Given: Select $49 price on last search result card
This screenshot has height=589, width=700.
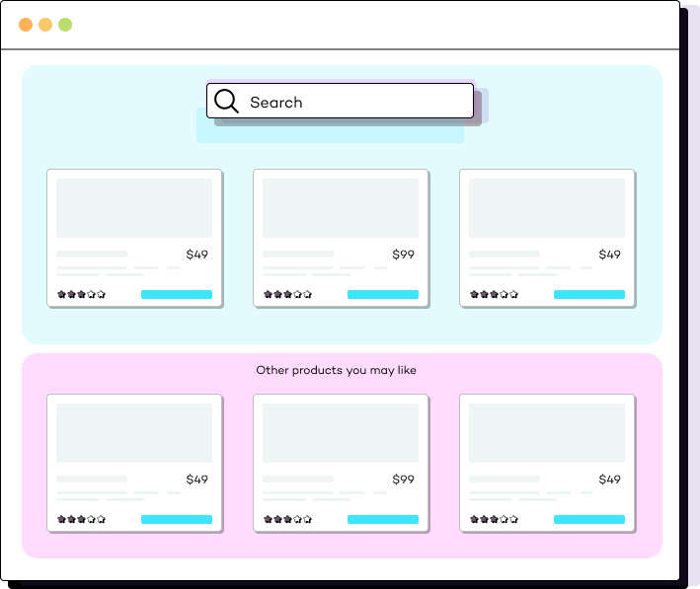Looking at the screenshot, I should tap(609, 255).
